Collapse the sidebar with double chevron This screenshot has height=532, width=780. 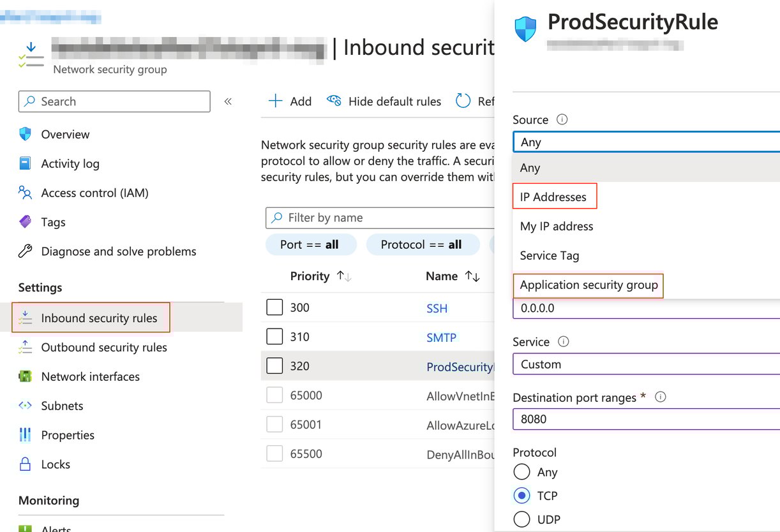pyautogui.click(x=228, y=101)
